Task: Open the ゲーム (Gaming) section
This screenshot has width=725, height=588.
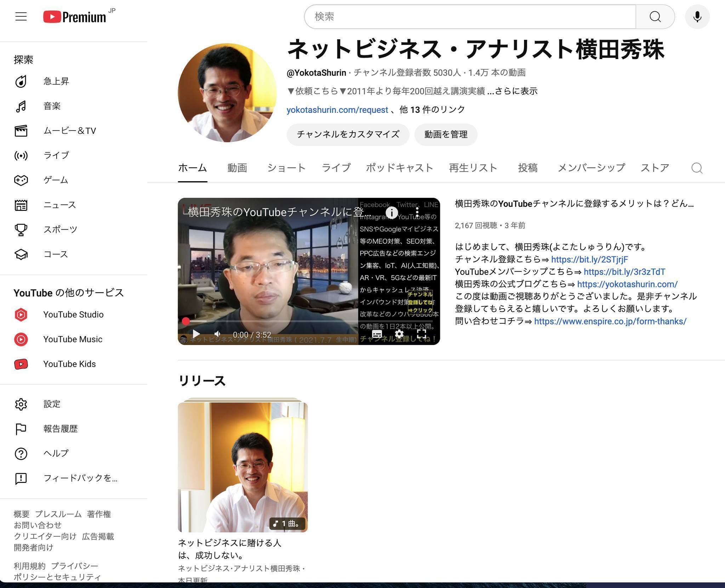Action: pos(55,180)
